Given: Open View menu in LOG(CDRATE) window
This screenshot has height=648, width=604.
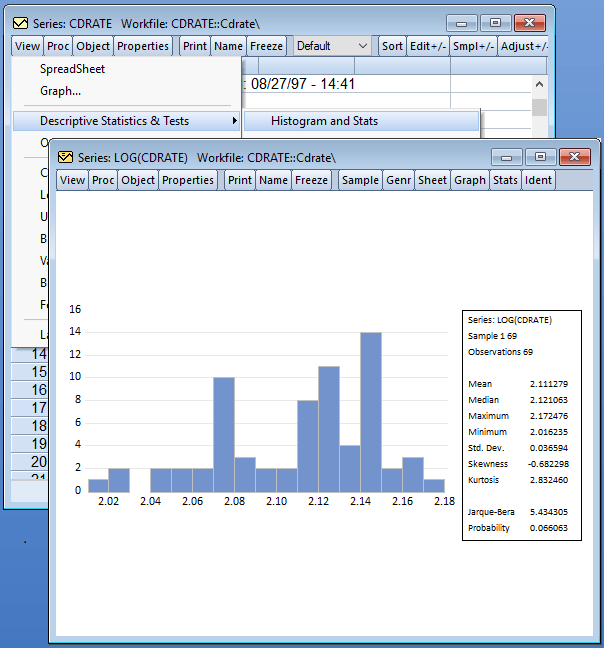Looking at the screenshot, I should click(x=72, y=180).
